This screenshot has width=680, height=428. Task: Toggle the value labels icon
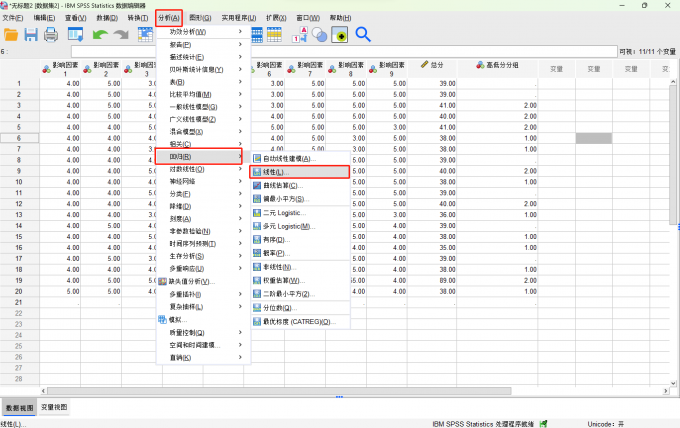[x=300, y=35]
